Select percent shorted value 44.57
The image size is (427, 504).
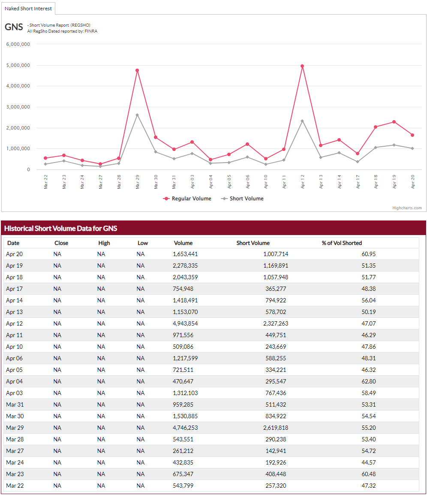(369, 462)
